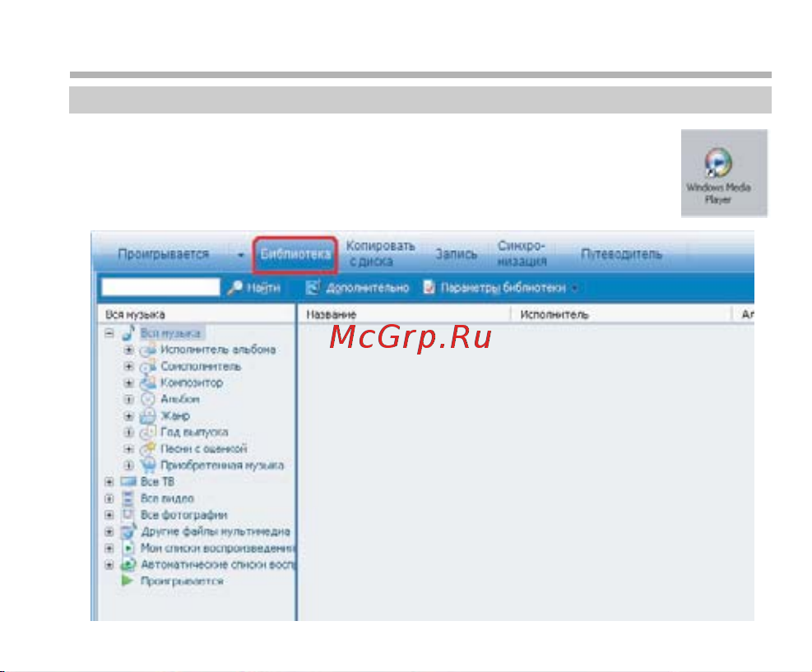The width and height of the screenshot is (812, 672).
Task: Switch to the Запись tab
Action: (456, 254)
